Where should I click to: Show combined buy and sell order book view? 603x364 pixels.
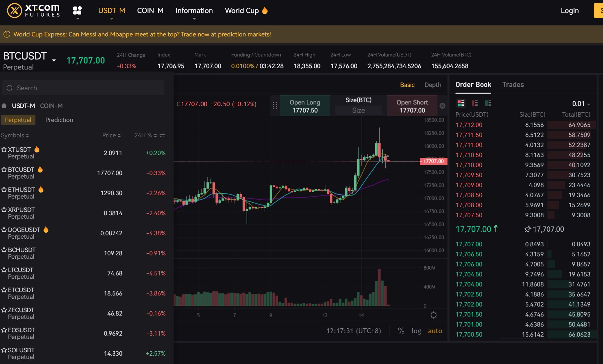pos(461,103)
